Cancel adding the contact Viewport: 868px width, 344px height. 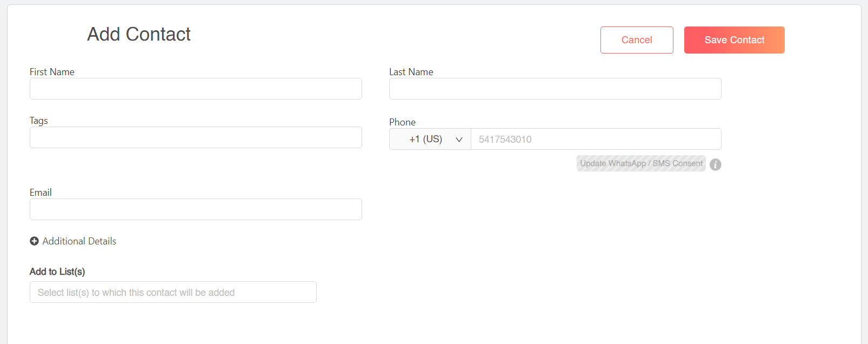click(x=637, y=39)
